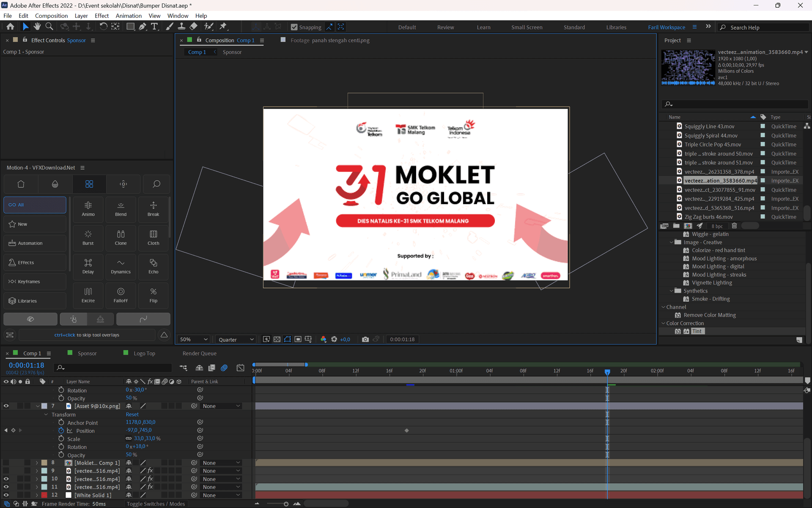The width and height of the screenshot is (812, 508).
Task: Expand layer 8 Moklet Comp 1 properties
Action: point(37,463)
